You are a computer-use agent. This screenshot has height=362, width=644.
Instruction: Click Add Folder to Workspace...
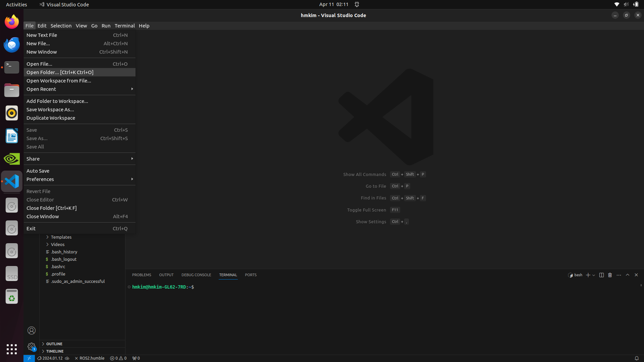tap(79, 101)
